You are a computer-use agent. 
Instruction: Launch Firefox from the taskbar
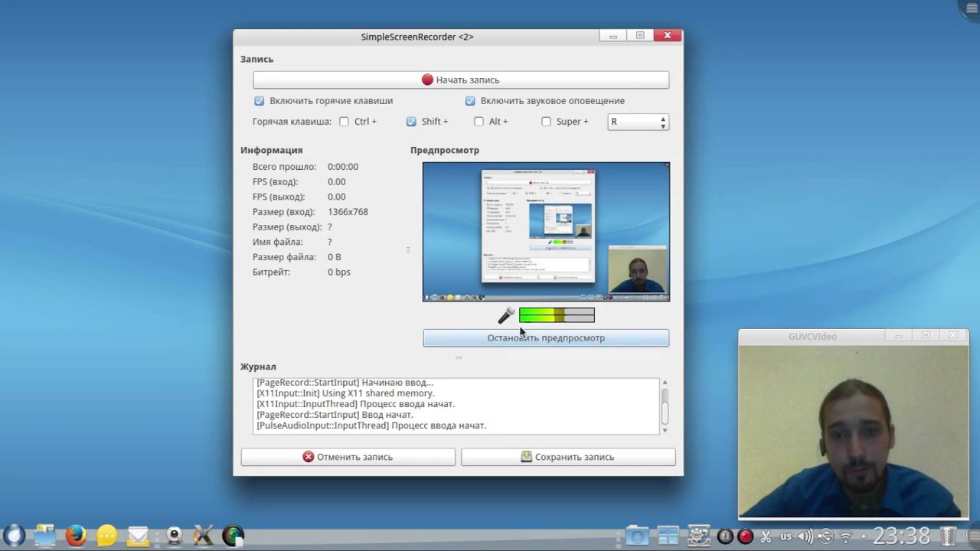click(76, 536)
